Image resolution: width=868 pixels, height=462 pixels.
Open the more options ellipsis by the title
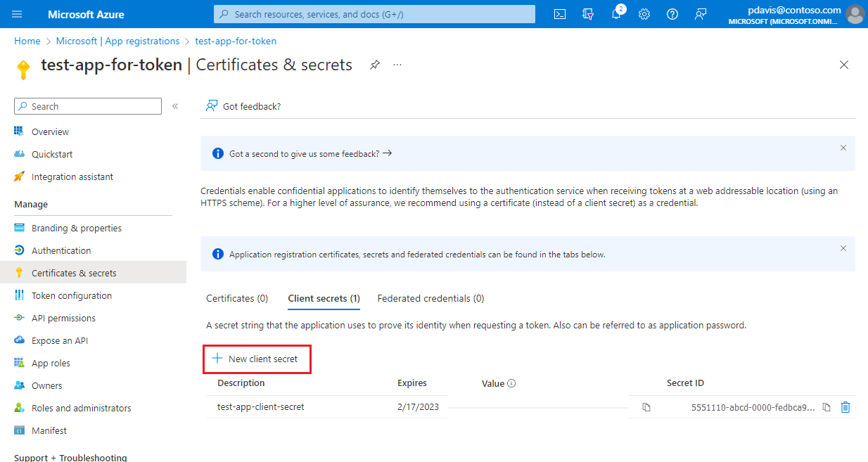(x=397, y=65)
